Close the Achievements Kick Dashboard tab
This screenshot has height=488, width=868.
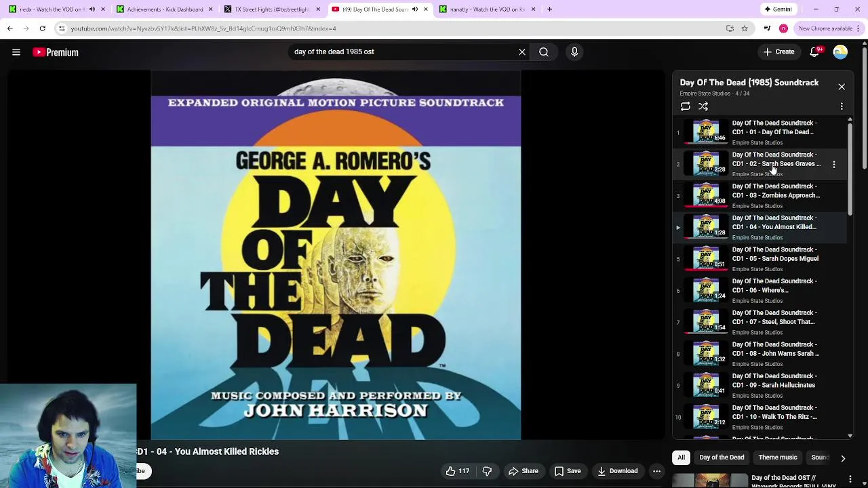(x=211, y=9)
